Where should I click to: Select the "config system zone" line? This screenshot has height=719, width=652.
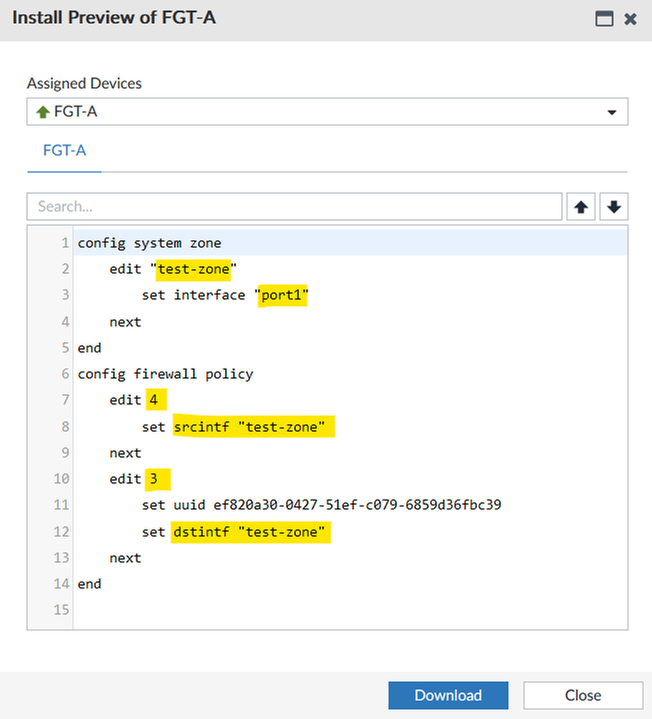[x=149, y=243]
